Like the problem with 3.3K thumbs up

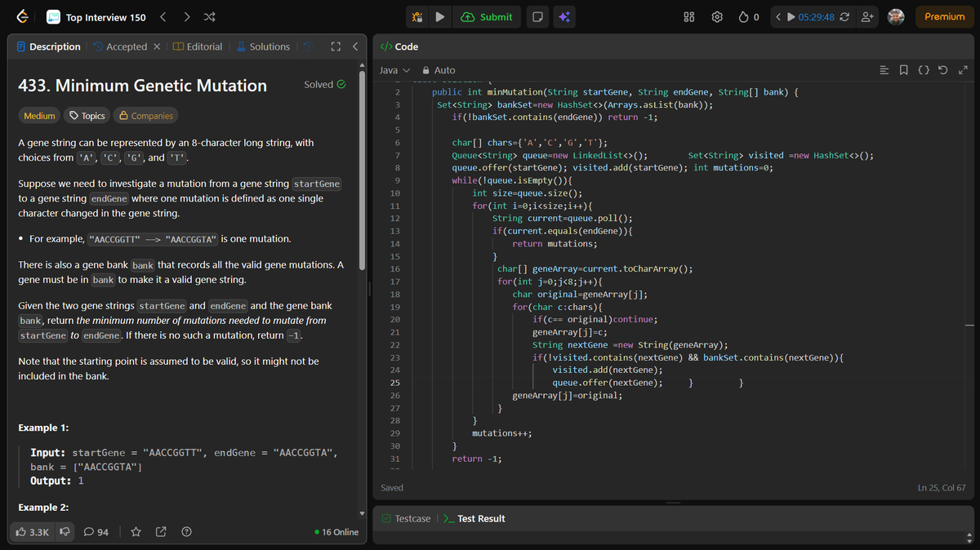pyautogui.click(x=33, y=532)
